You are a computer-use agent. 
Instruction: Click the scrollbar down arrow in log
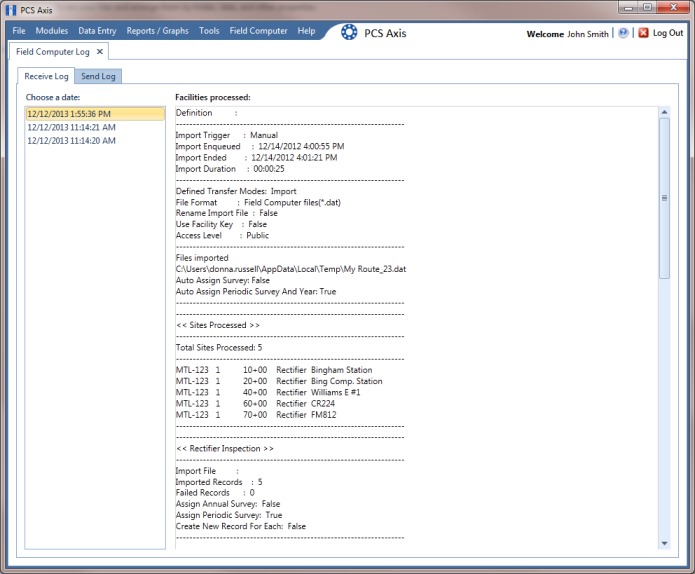664,543
